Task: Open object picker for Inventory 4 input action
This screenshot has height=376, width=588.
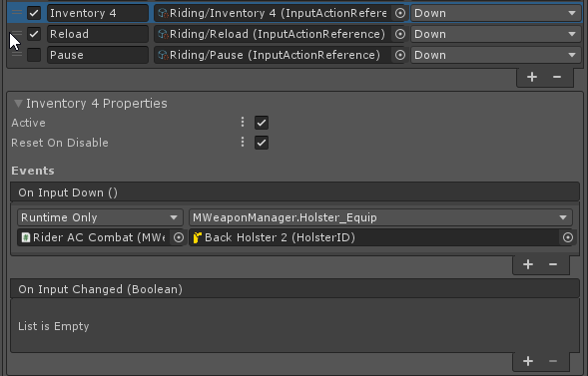Action: 400,13
